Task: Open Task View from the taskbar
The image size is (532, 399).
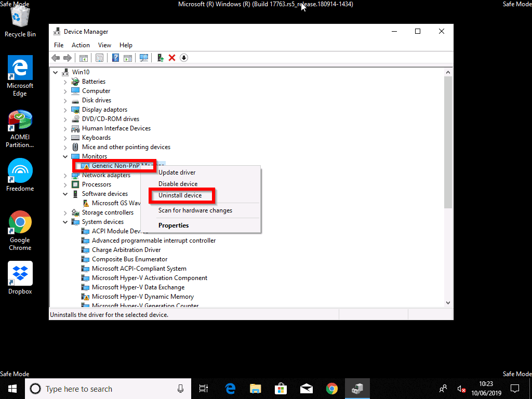Action: (x=204, y=389)
